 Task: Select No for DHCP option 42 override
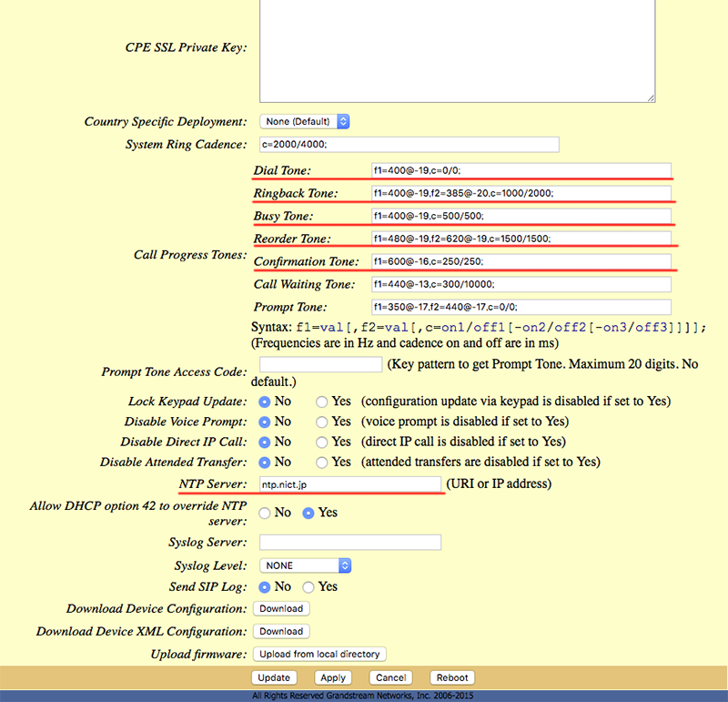pos(264,513)
